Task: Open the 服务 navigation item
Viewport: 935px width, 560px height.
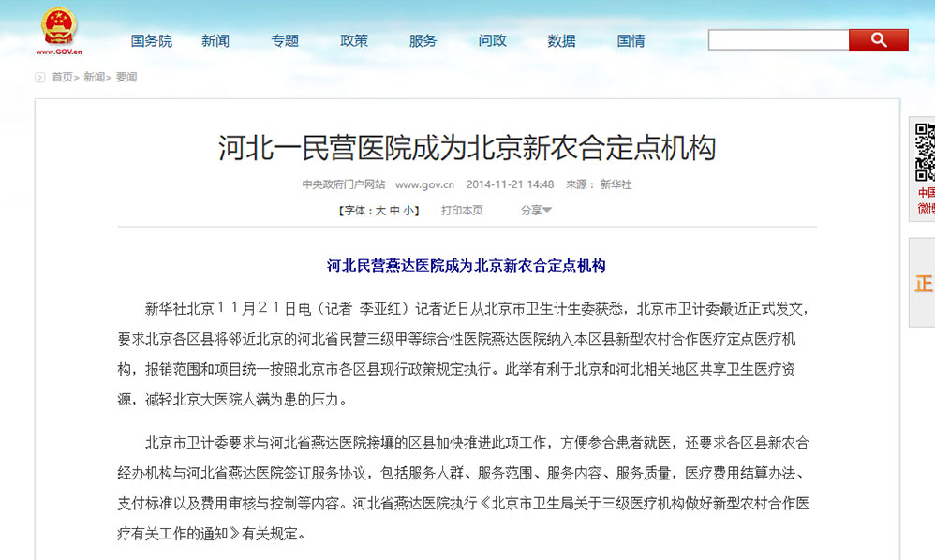Action: pyautogui.click(x=423, y=41)
